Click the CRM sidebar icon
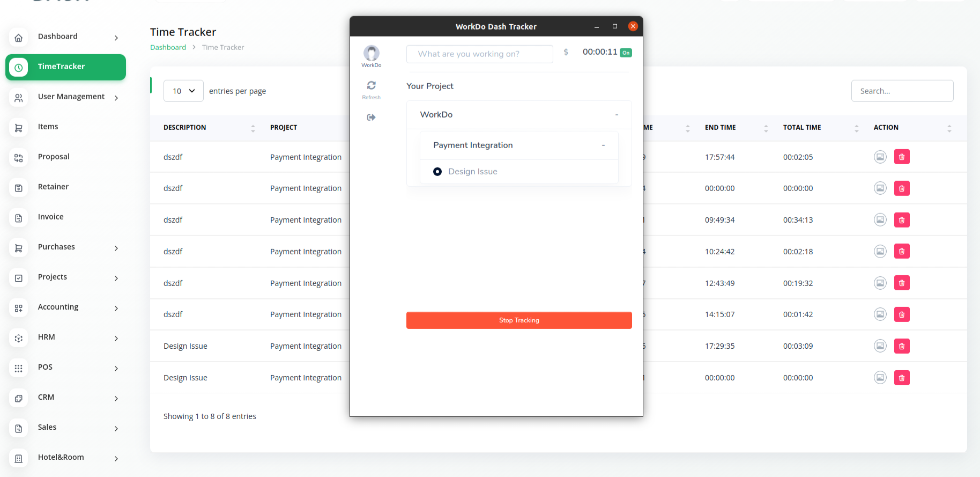This screenshot has width=980, height=477. (x=19, y=398)
